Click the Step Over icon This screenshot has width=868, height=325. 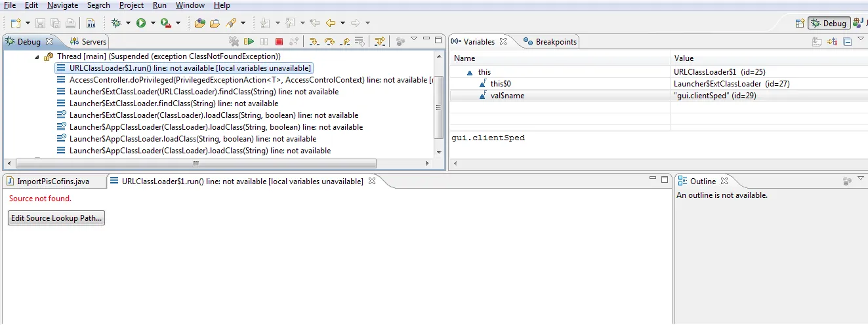point(329,41)
